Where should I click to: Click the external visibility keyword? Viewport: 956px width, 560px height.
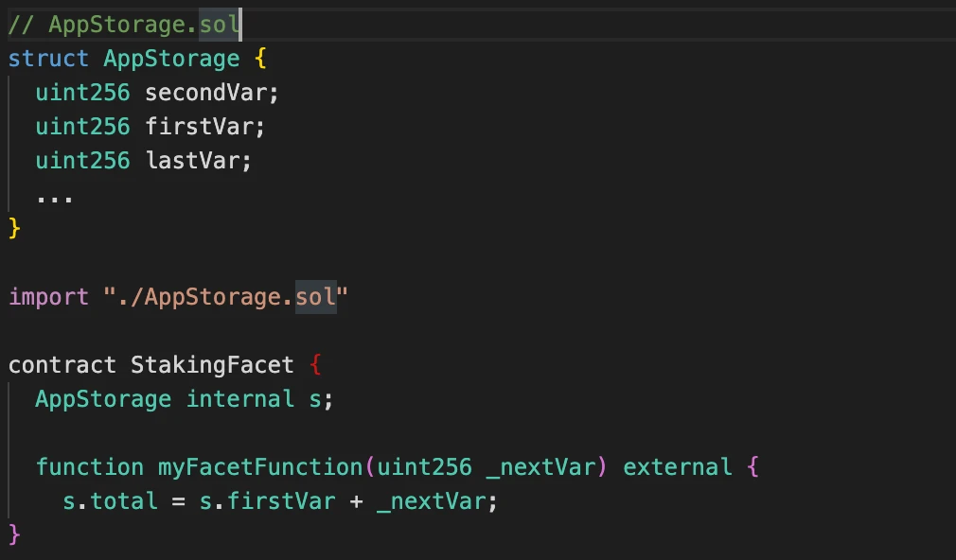point(678,467)
